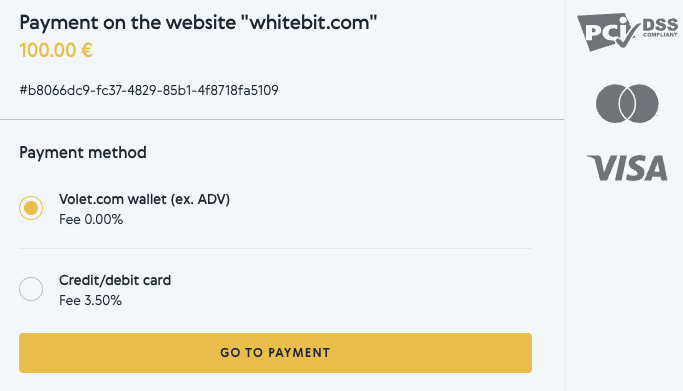Select the Credit/debit card radio button
This screenshot has height=391, width=683.
pos(31,289)
